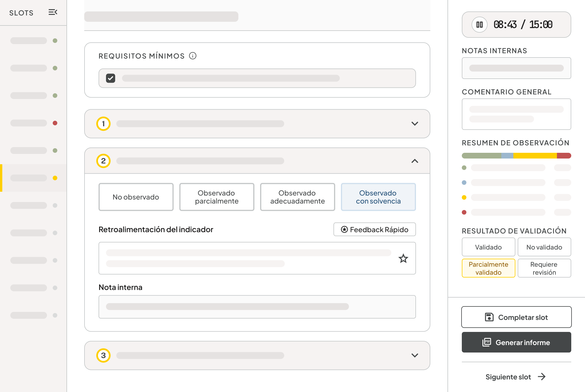Screen dimensions: 585x392
Task: Click the number 3 indicator badge
Action: pyautogui.click(x=103, y=355)
